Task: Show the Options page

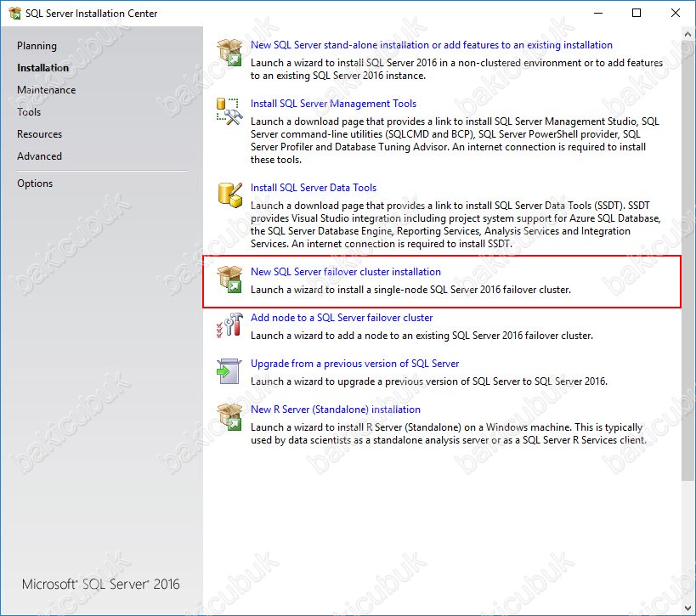Action: (35, 184)
